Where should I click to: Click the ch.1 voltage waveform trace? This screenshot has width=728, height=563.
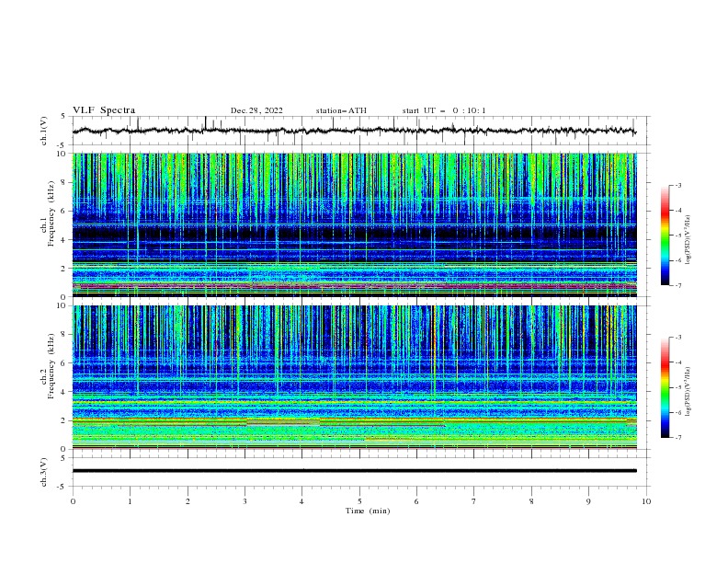click(x=354, y=131)
